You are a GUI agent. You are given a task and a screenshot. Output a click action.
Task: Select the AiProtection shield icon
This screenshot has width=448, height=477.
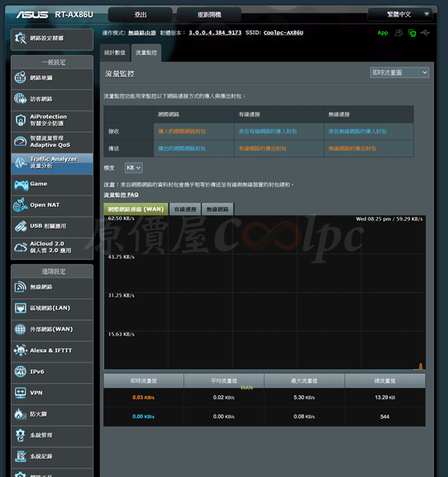coord(20,120)
